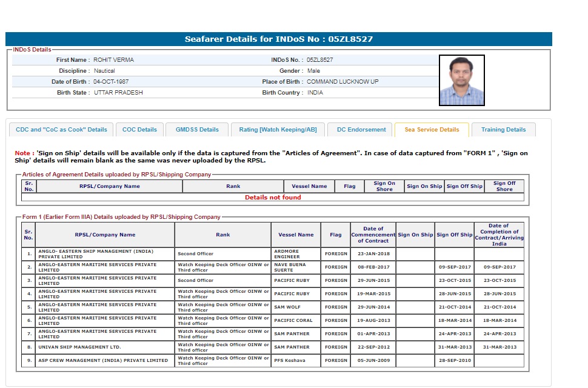Screen dimensions: 588x388
Task: Select the ARDMORE ENGINEER vessel cell
Action: 296,254
